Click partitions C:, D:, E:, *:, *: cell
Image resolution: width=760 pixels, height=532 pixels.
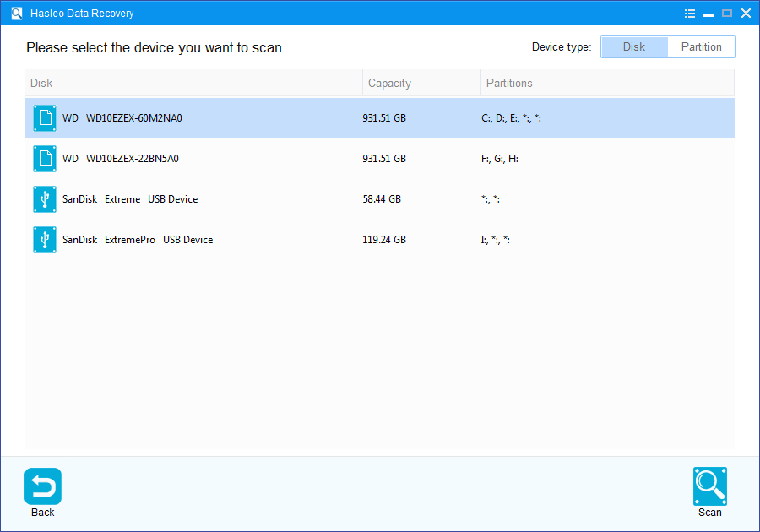pyautogui.click(x=511, y=118)
